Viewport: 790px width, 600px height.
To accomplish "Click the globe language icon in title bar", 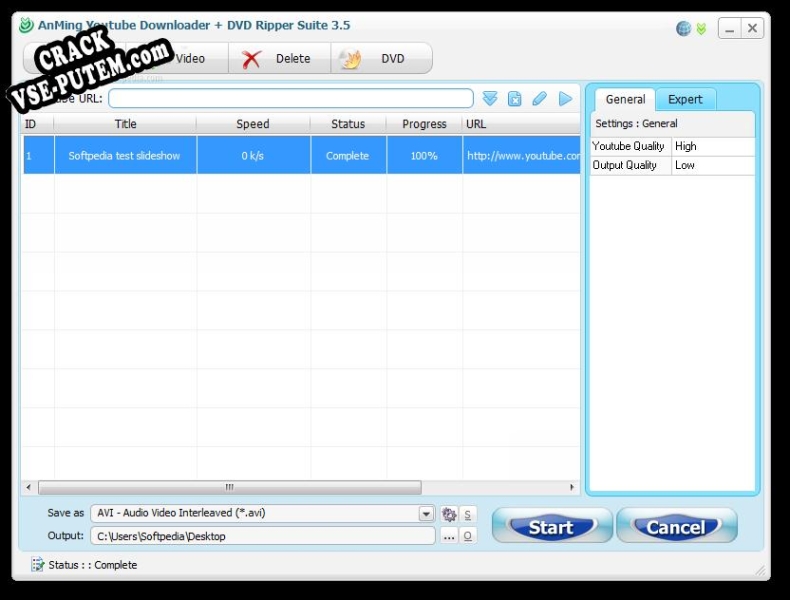I will point(683,29).
